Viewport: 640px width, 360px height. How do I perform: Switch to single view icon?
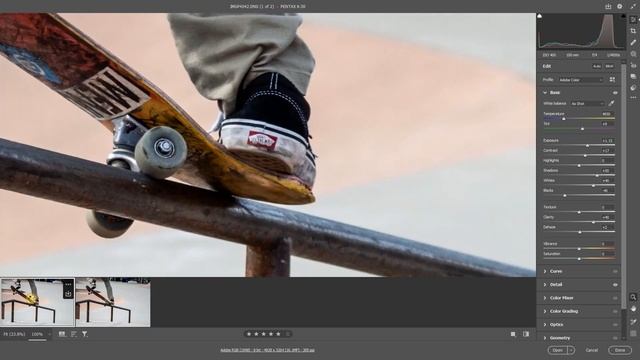pos(513,334)
